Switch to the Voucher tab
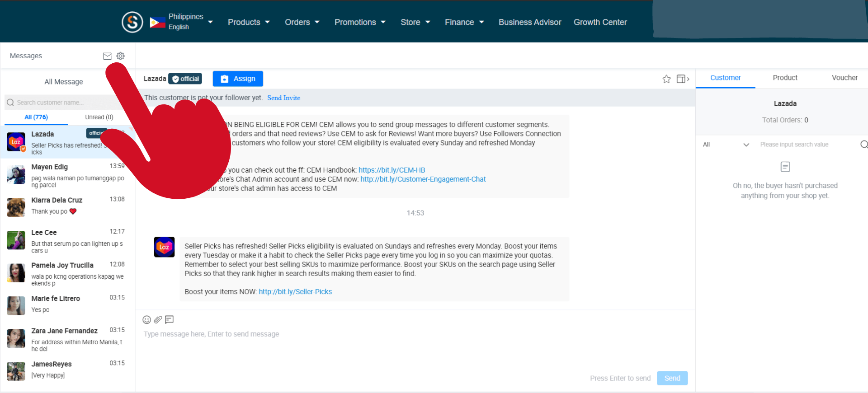The width and height of the screenshot is (868, 393). (844, 78)
